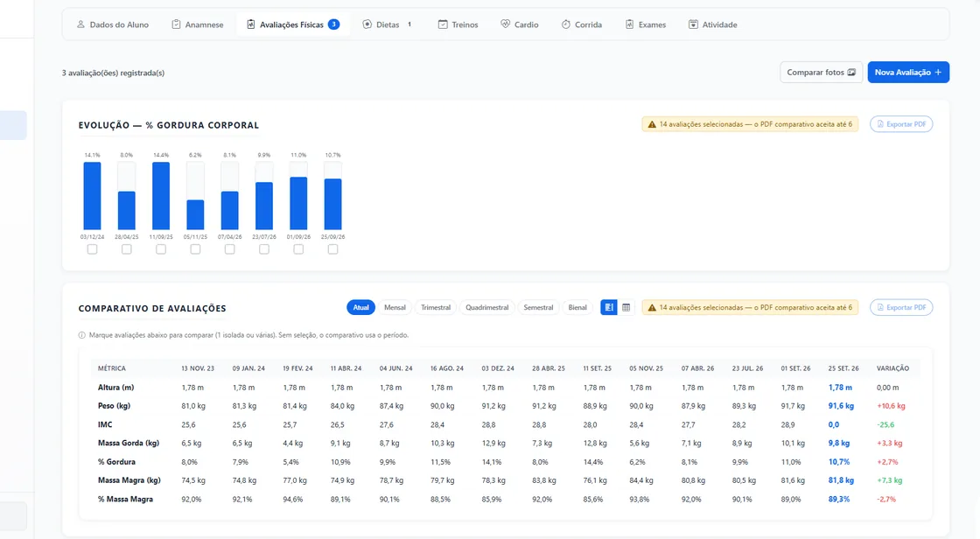
Task: Open the Dietas tab
Action: [x=388, y=24]
